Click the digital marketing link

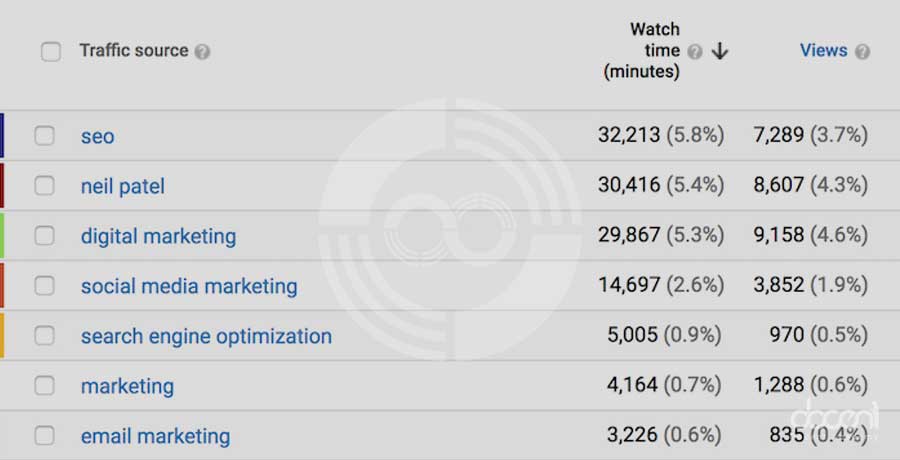point(158,237)
